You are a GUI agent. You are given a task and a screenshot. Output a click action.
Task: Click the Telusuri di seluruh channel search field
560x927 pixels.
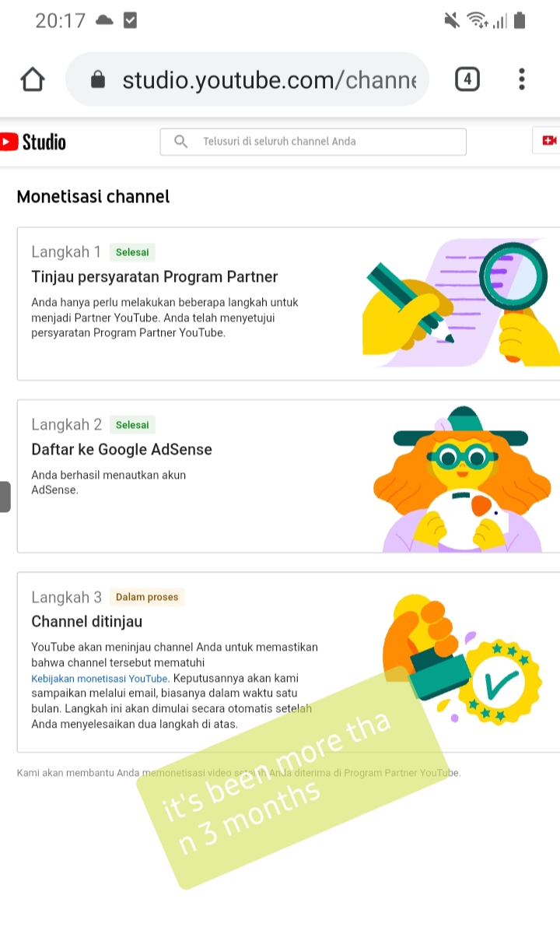tap(313, 142)
